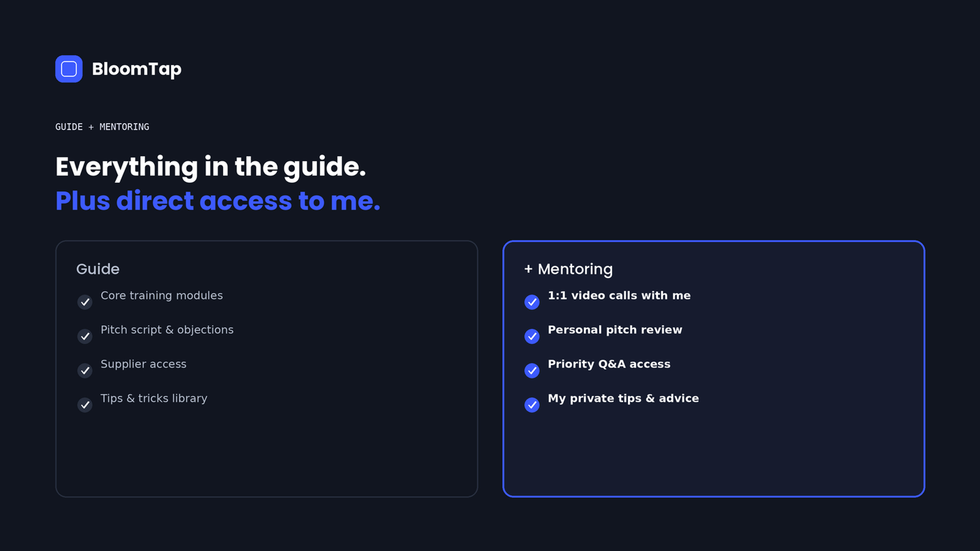The width and height of the screenshot is (980, 551).
Task: Click My private tips & advice item
Action: tap(623, 399)
